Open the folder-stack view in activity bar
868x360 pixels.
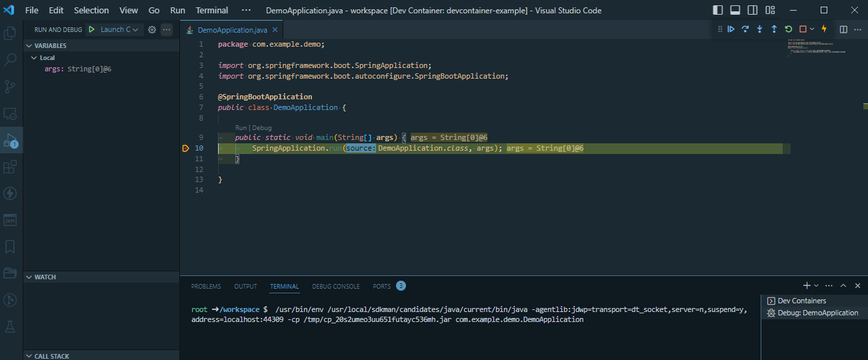pyautogui.click(x=11, y=273)
